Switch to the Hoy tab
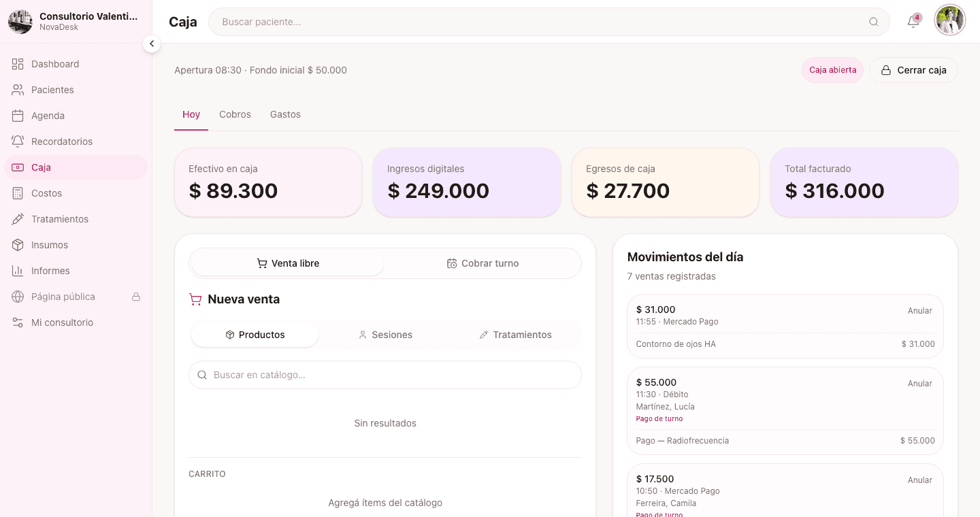Viewport: 980px width, 517px height. tap(191, 114)
